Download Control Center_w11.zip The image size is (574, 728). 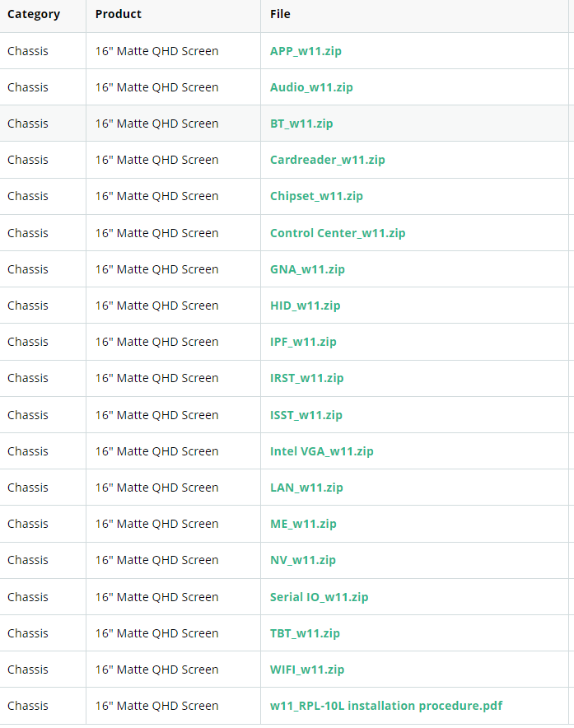click(338, 232)
